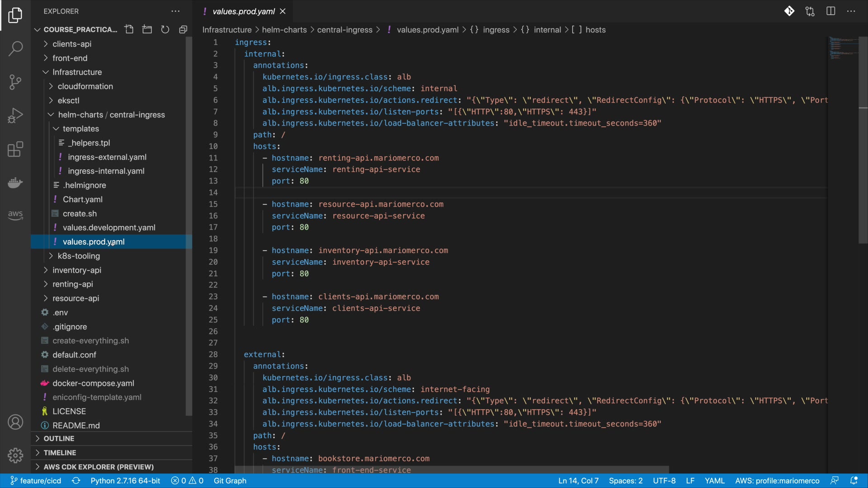Collapse the templates folder
The height and width of the screenshot is (488, 868).
[x=80, y=129]
